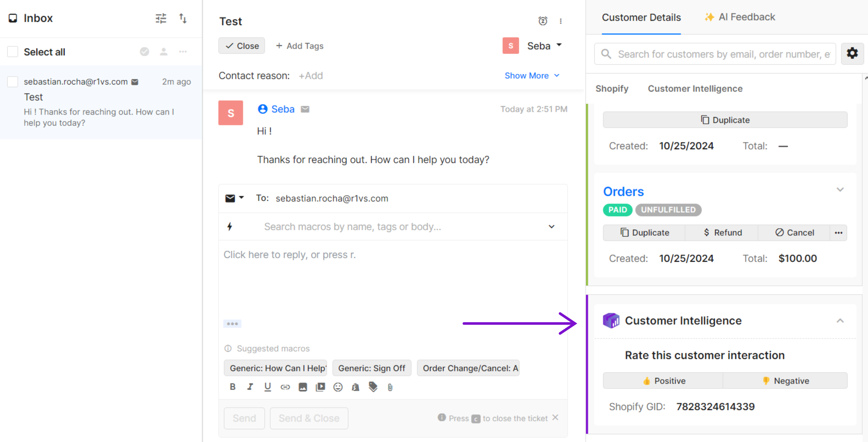This screenshot has width=868, height=442.
Task: Check the Select all checkbox
Action: pyautogui.click(x=13, y=52)
